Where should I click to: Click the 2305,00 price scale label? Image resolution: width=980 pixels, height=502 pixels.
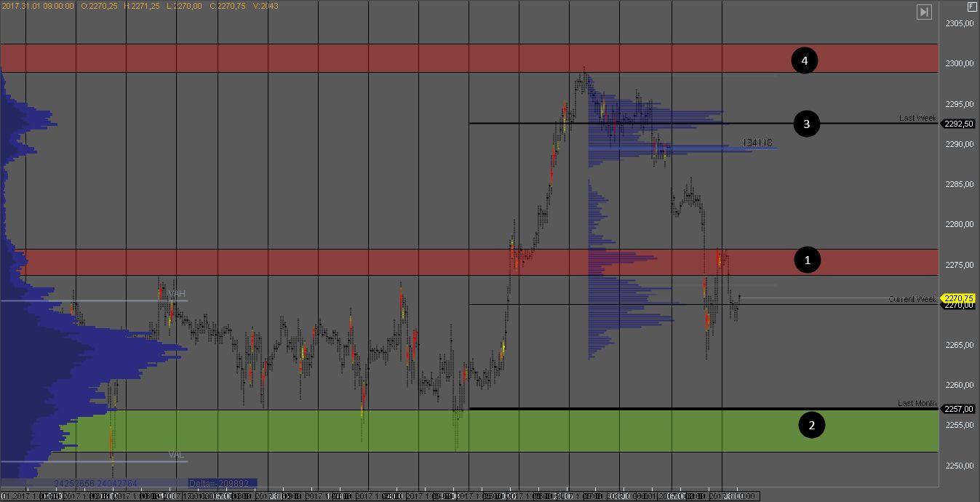point(959,24)
